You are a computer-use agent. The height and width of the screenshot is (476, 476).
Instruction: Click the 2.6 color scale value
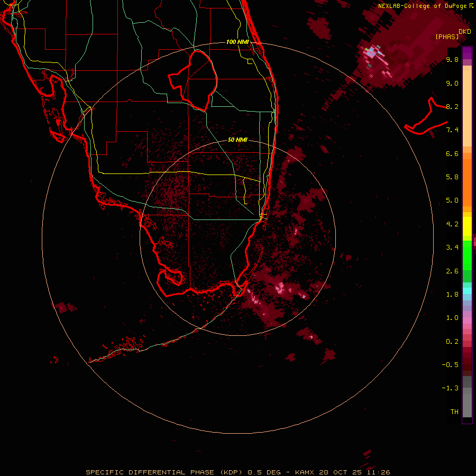coord(452,271)
